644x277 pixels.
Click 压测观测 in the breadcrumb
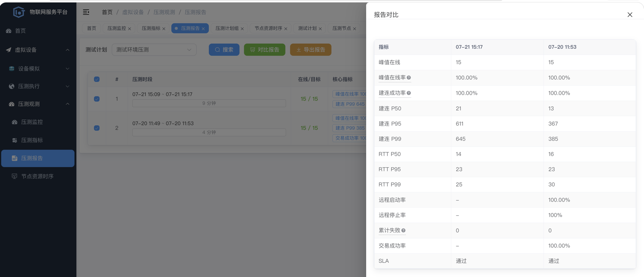(x=164, y=12)
